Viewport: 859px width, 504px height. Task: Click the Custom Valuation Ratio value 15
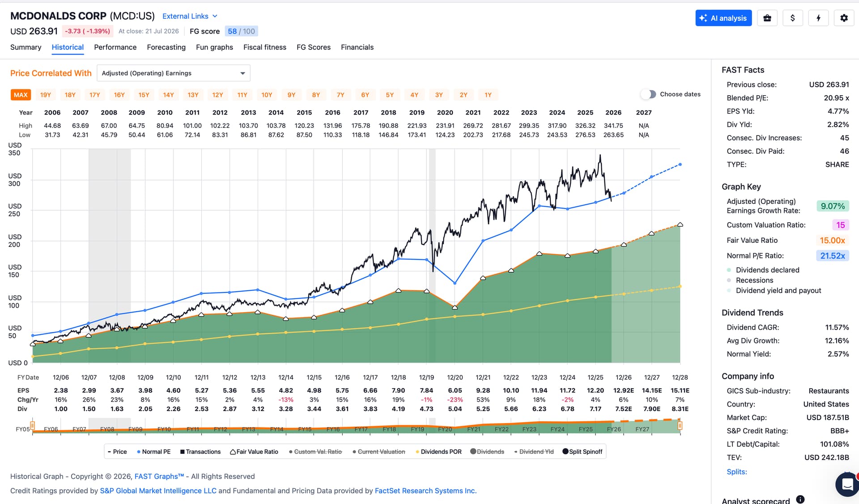840,225
